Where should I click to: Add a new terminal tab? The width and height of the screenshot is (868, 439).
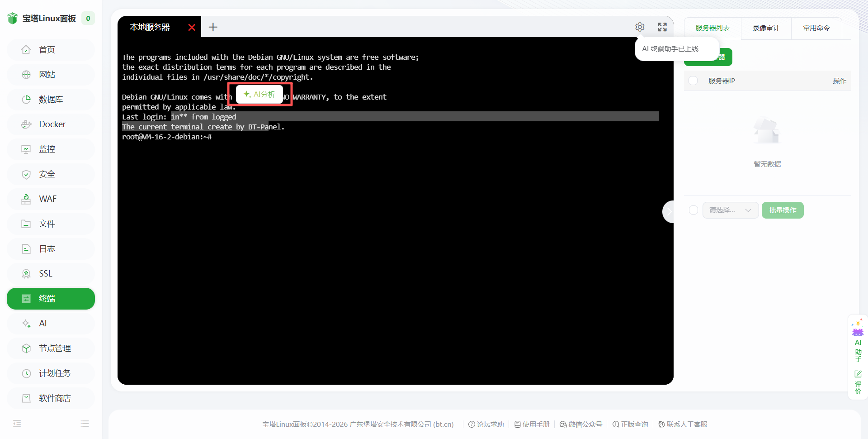pos(213,27)
